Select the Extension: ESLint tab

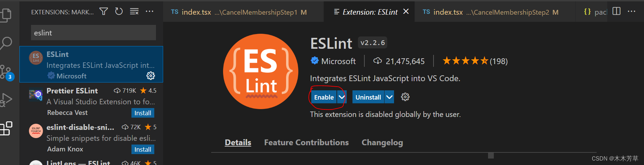pos(370,12)
